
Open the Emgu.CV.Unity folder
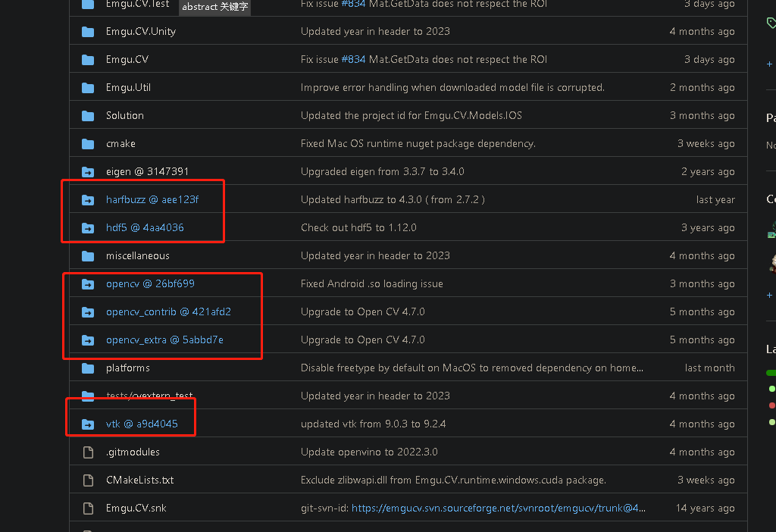coord(140,31)
